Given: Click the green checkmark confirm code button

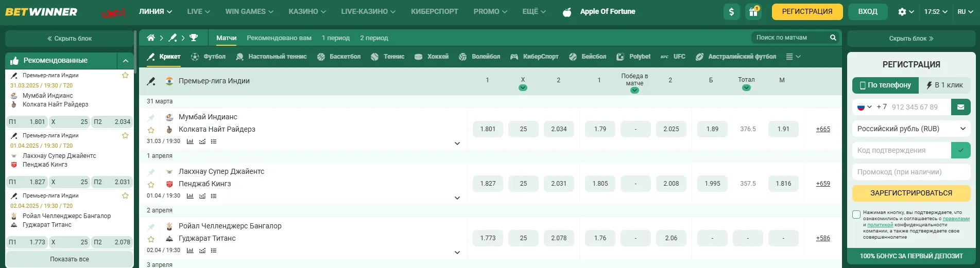Looking at the screenshot, I should point(960,150).
